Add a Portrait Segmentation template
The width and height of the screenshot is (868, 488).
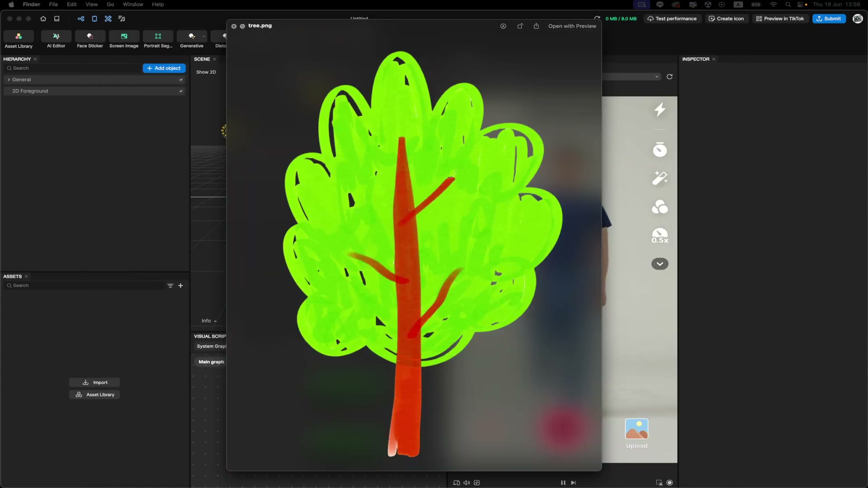(x=158, y=40)
